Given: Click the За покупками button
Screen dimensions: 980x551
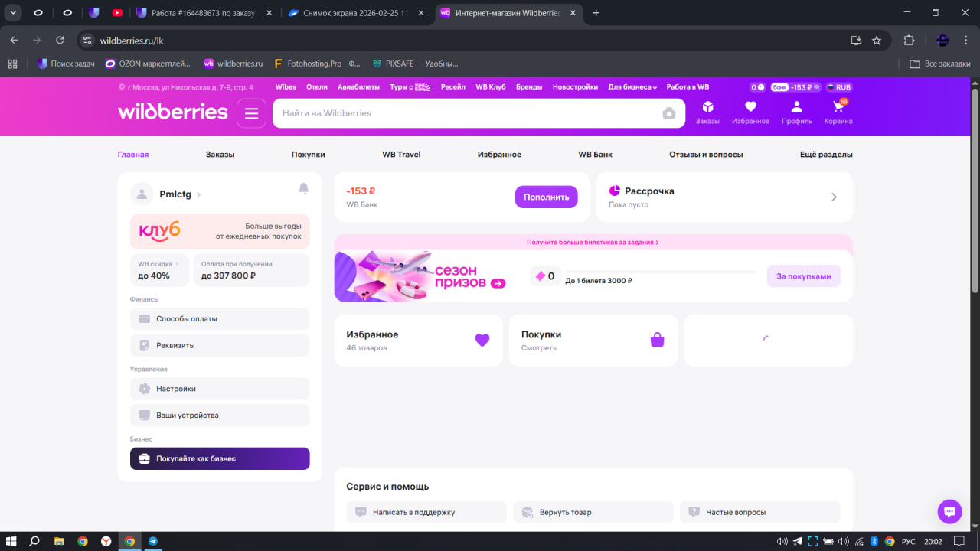Looking at the screenshot, I should pyautogui.click(x=803, y=276).
